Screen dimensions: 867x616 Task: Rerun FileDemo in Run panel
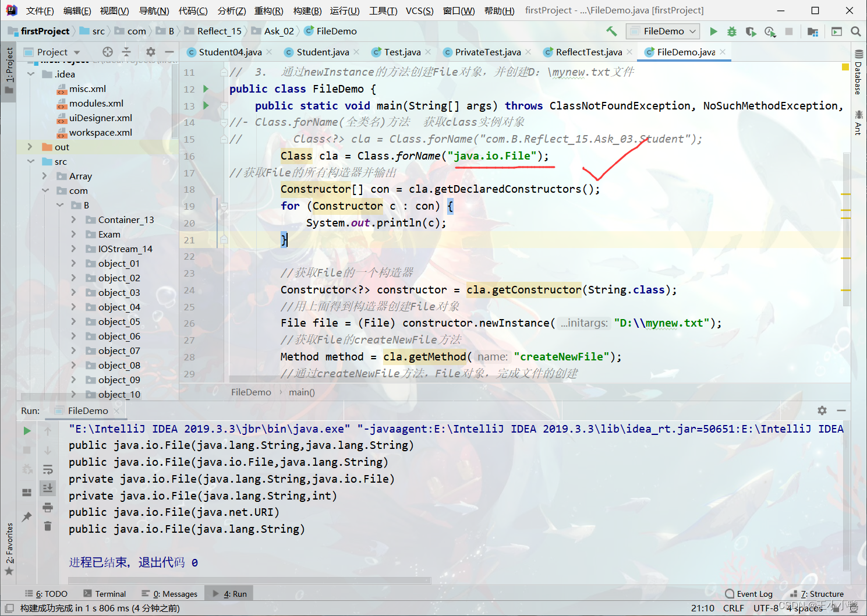[x=27, y=431]
